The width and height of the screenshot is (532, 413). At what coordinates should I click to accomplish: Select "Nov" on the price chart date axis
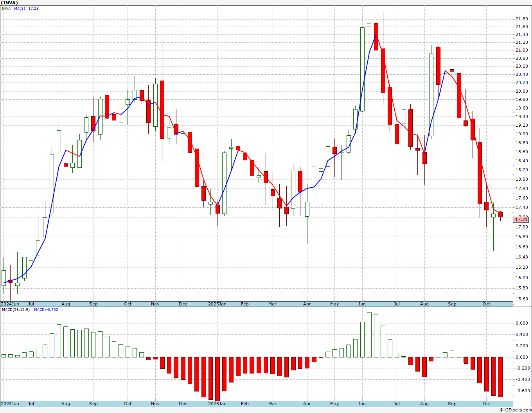point(155,304)
